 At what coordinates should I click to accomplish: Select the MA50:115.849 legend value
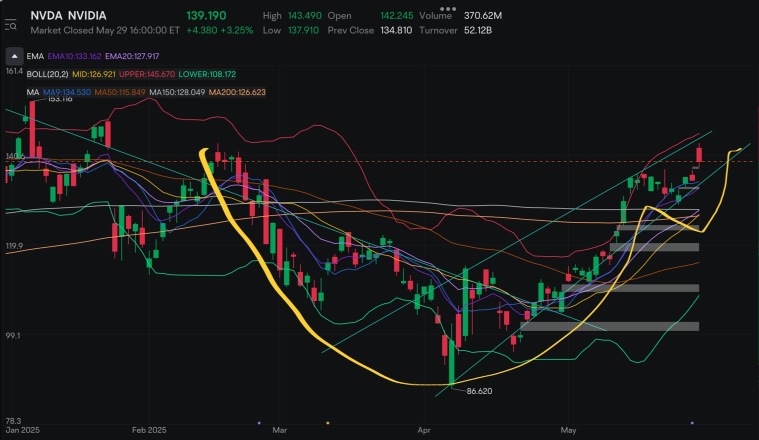click(x=120, y=92)
